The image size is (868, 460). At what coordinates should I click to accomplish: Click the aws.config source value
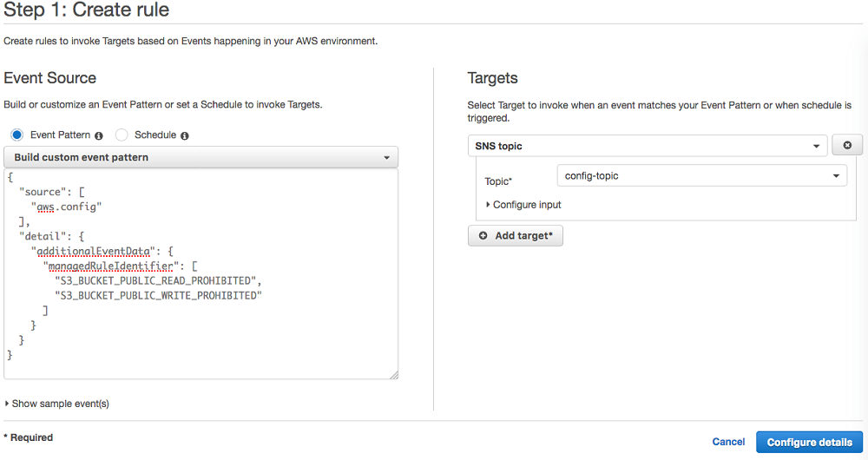tap(68, 207)
